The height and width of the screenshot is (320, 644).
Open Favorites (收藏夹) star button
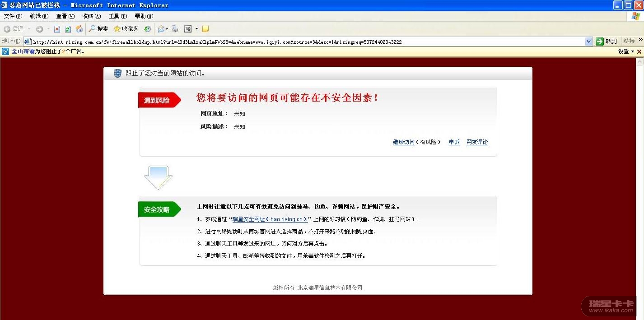coord(126,29)
